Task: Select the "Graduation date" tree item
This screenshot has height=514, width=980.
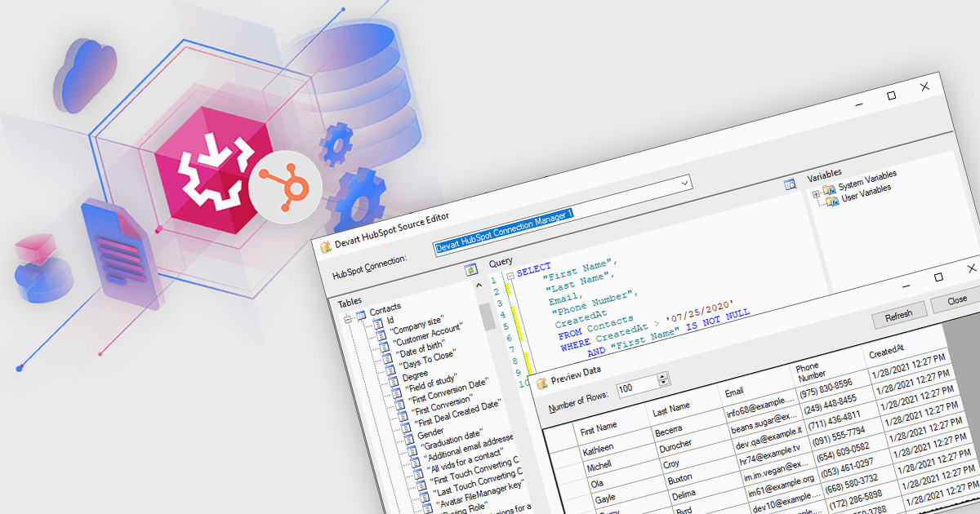Action: [452, 440]
